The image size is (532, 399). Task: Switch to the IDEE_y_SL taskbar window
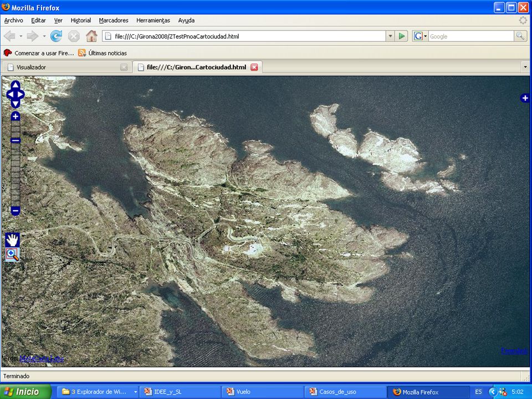pyautogui.click(x=181, y=392)
